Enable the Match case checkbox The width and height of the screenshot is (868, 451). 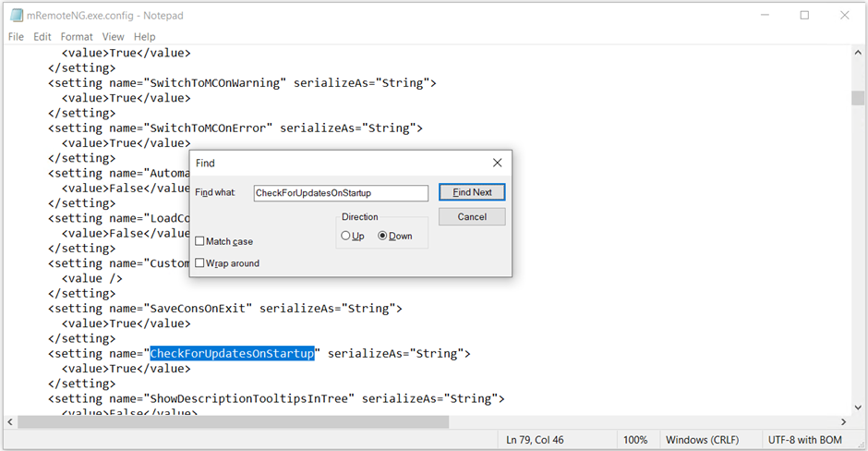pos(199,241)
